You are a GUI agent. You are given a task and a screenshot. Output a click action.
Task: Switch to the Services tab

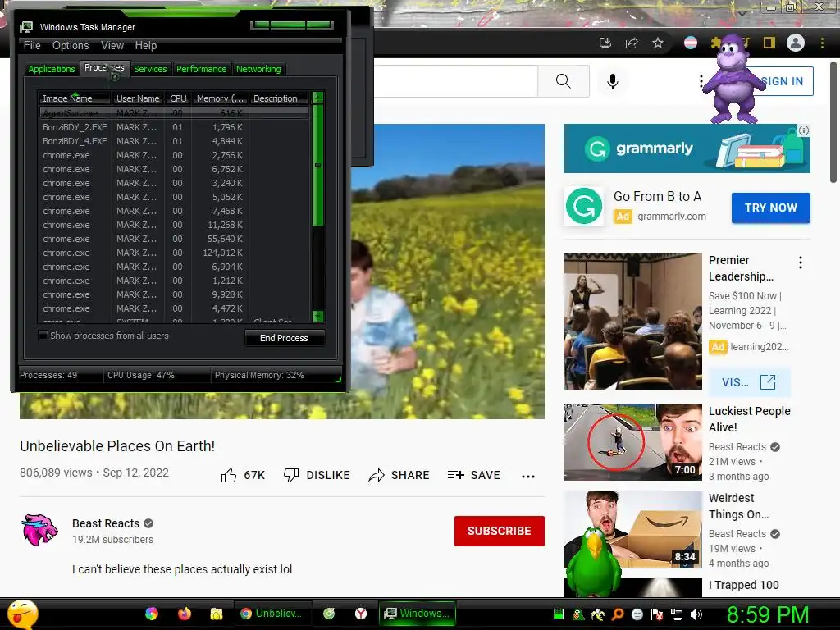click(150, 69)
